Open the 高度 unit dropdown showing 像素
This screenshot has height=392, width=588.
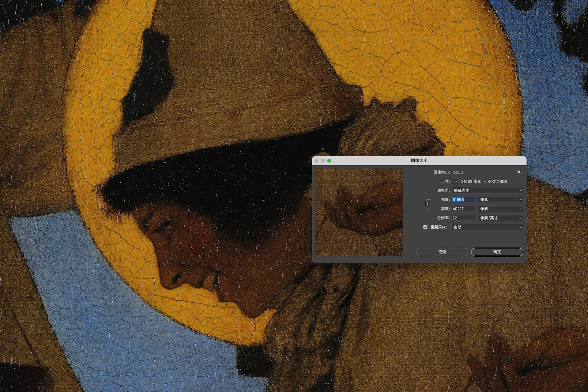tap(500, 209)
